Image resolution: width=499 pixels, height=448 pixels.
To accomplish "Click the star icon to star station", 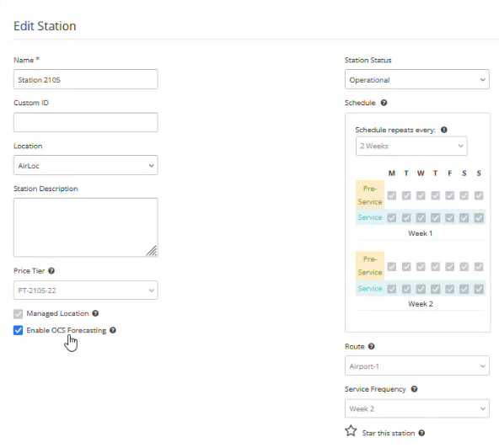I will [351, 431].
